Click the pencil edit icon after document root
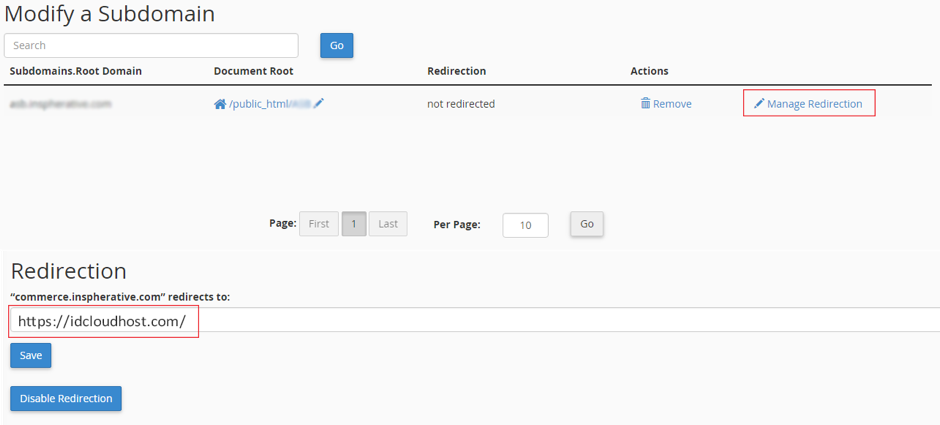This screenshot has height=425, width=940. (x=318, y=104)
